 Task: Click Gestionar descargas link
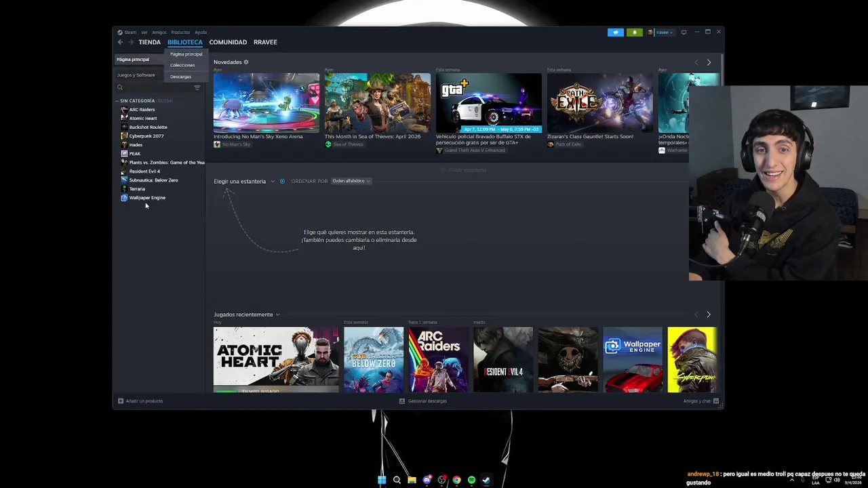coord(427,401)
